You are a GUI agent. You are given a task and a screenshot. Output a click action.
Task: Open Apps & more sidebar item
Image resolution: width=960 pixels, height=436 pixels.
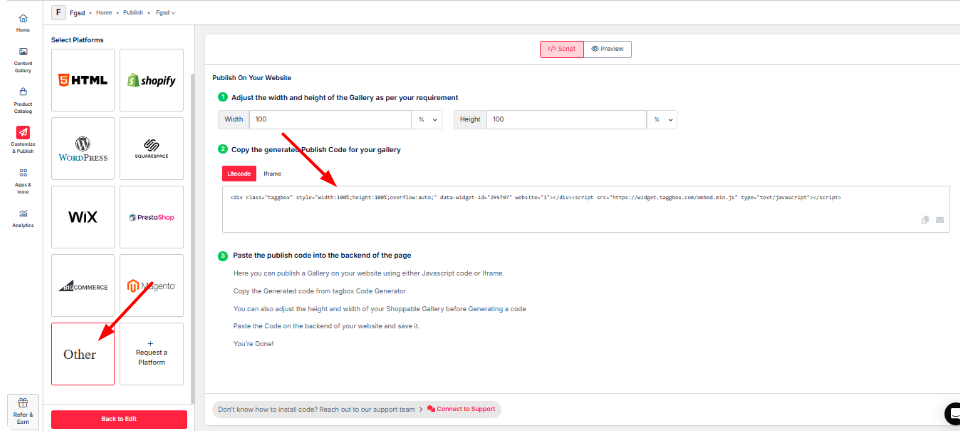pyautogui.click(x=23, y=181)
